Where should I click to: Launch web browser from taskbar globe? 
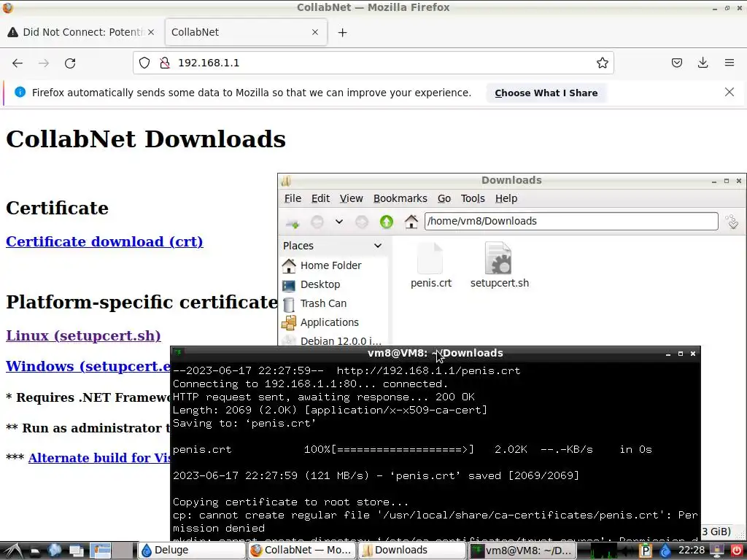point(55,551)
